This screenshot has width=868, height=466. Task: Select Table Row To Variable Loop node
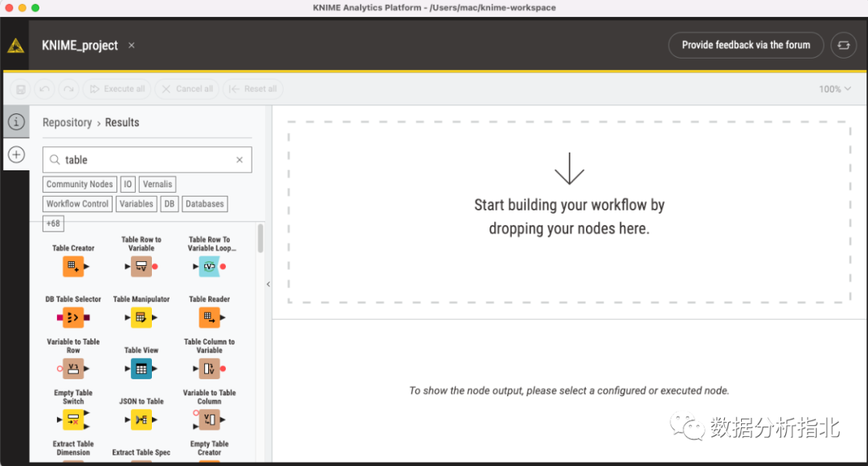pyautogui.click(x=209, y=267)
